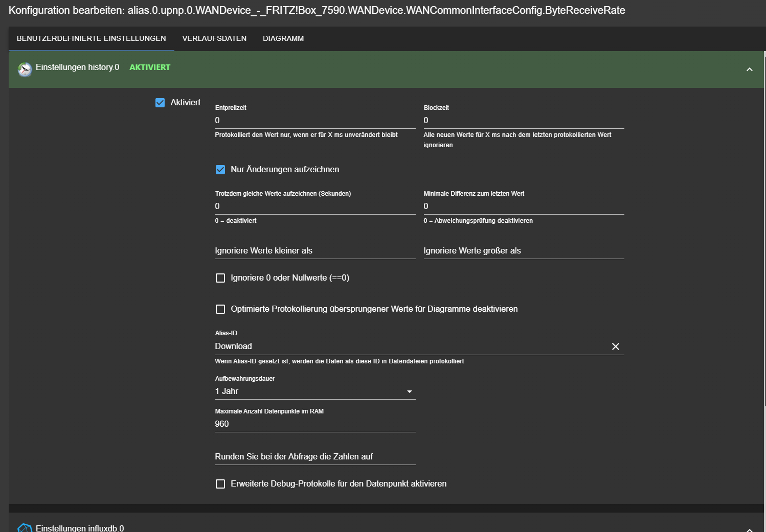Image resolution: width=766 pixels, height=532 pixels.
Task: Click the history.0 adapter clock icon
Action: coord(25,69)
